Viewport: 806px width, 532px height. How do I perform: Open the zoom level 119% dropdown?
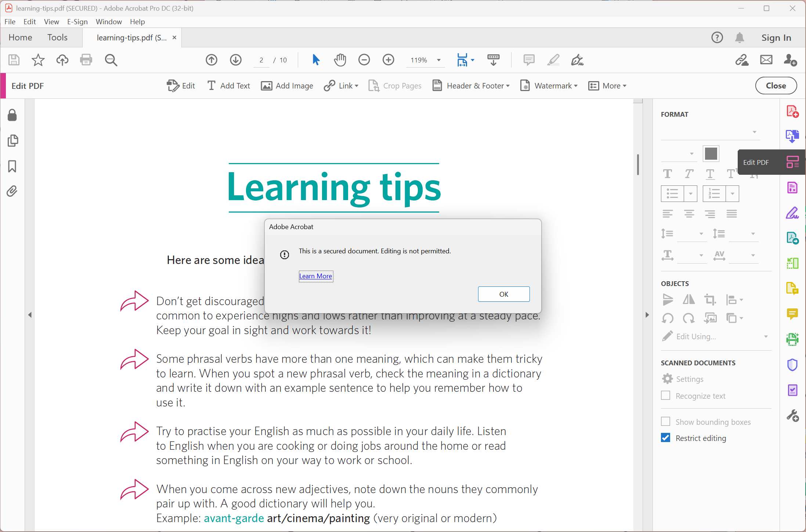click(x=438, y=60)
